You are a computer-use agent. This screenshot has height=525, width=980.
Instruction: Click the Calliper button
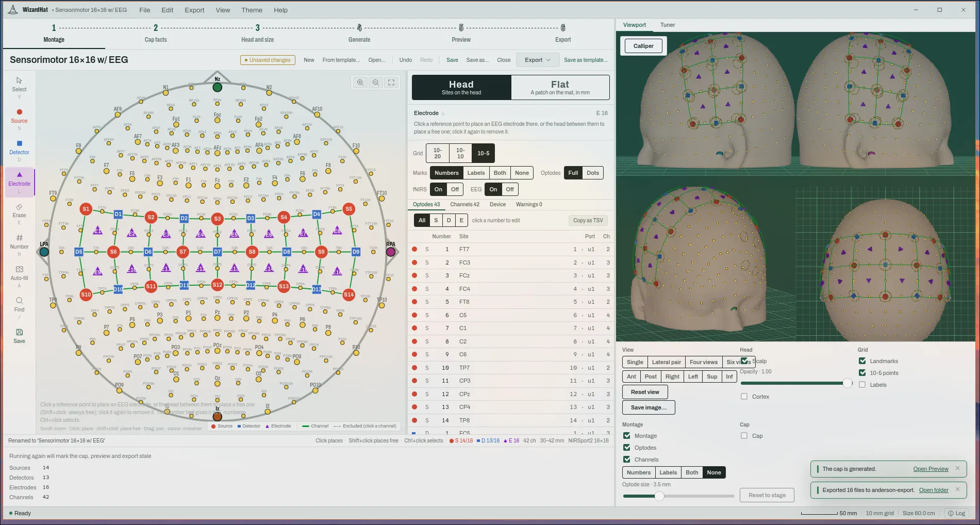(643, 46)
